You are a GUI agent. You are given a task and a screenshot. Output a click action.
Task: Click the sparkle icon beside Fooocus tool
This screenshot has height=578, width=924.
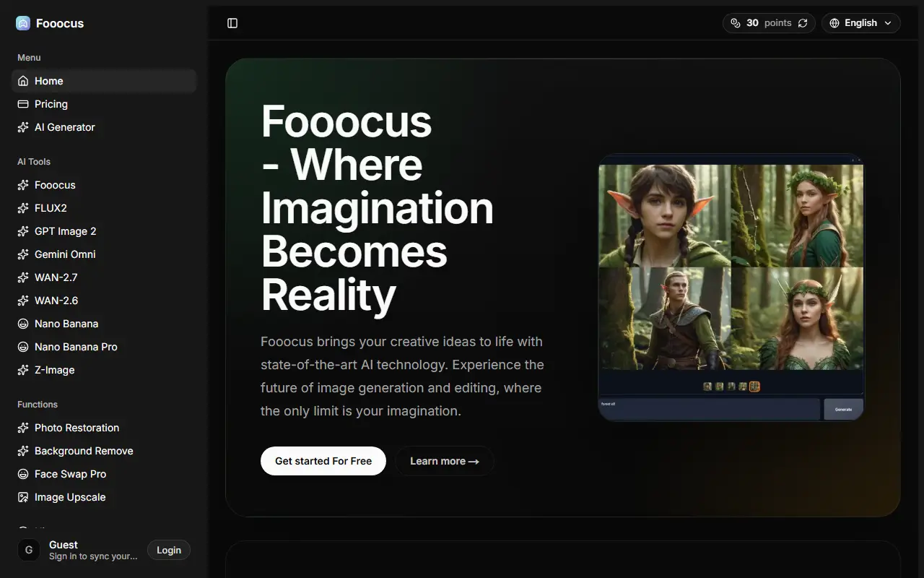coord(23,185)
